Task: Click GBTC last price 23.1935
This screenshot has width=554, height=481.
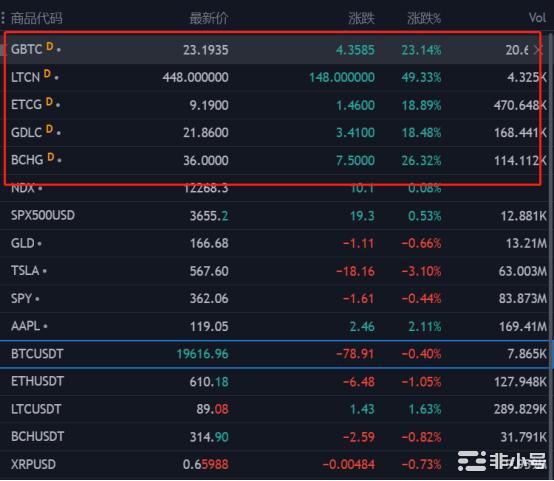Action: tap(206, 50)
